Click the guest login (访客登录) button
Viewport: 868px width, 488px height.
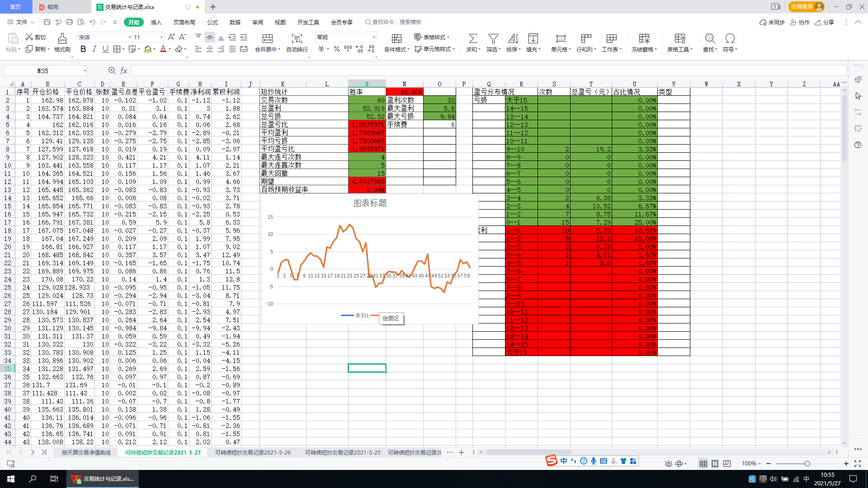[x=807, y=7]
